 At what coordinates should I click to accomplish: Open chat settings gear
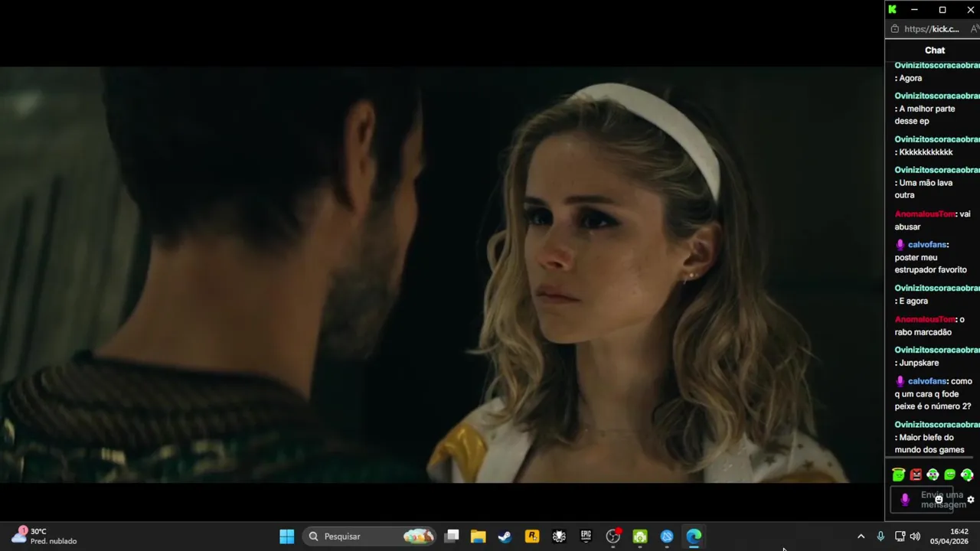[971, 500]
